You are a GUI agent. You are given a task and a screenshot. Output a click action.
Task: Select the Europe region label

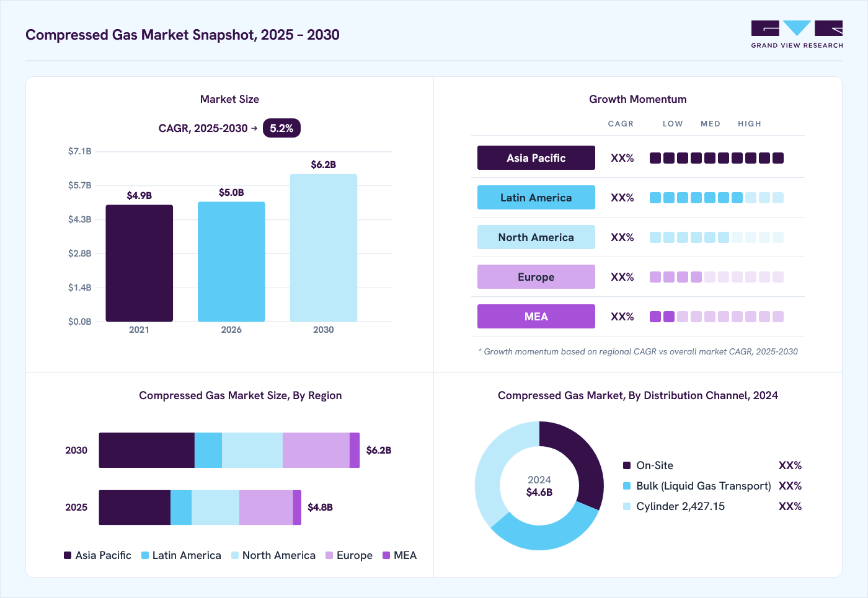[536, 277]
